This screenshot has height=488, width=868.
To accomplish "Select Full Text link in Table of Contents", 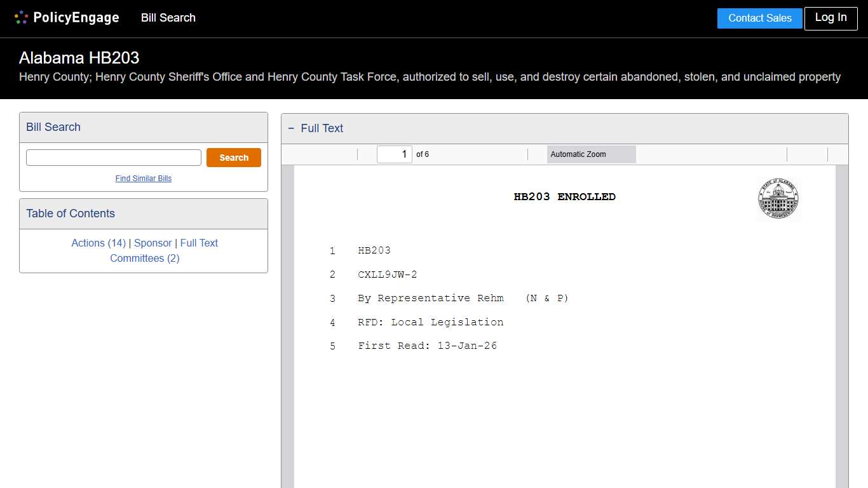I will click(x=199, y=243).
